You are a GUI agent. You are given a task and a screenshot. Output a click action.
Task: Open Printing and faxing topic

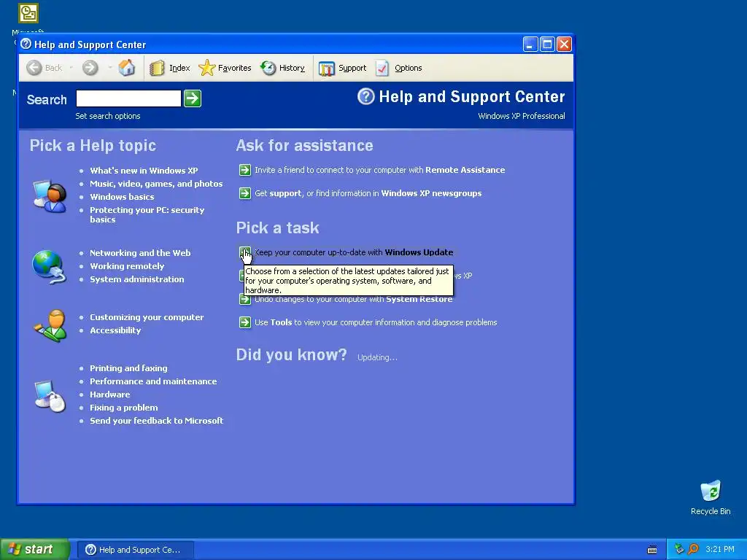click(128, 368)
